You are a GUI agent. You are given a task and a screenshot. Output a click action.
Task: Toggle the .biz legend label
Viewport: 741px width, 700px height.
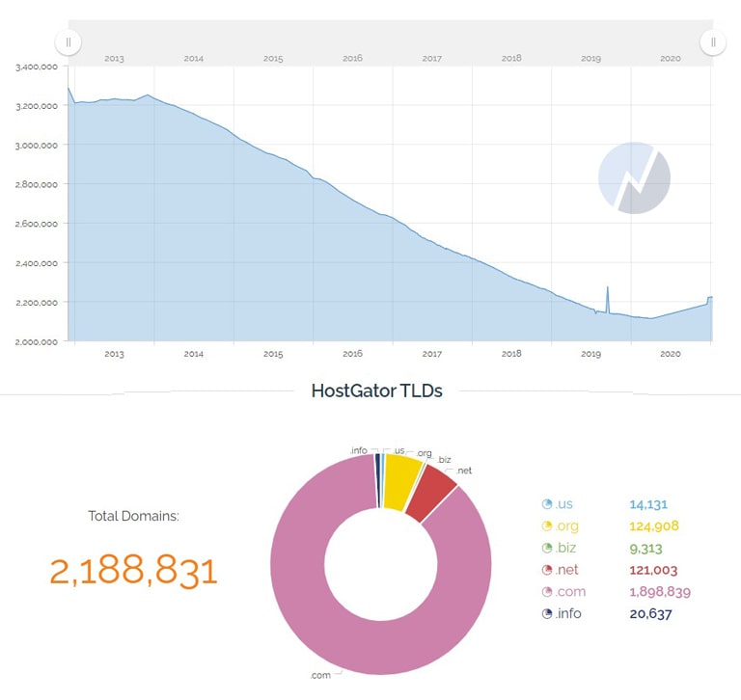[565, 548]
